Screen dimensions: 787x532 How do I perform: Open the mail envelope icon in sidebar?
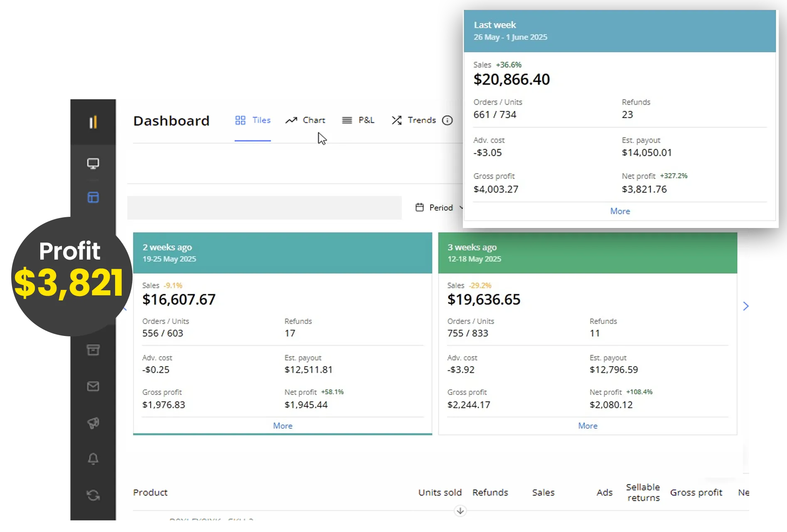click(93, 387)
